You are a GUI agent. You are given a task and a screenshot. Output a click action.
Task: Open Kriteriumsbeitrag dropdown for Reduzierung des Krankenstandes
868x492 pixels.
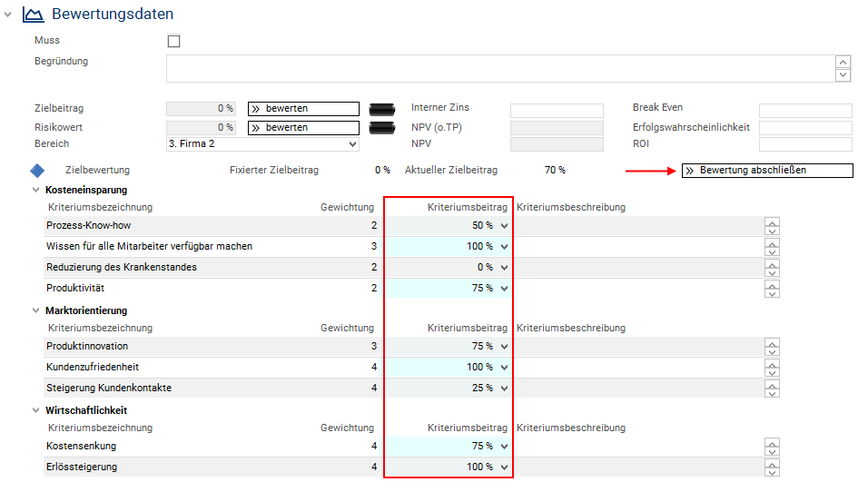(504, 268)
